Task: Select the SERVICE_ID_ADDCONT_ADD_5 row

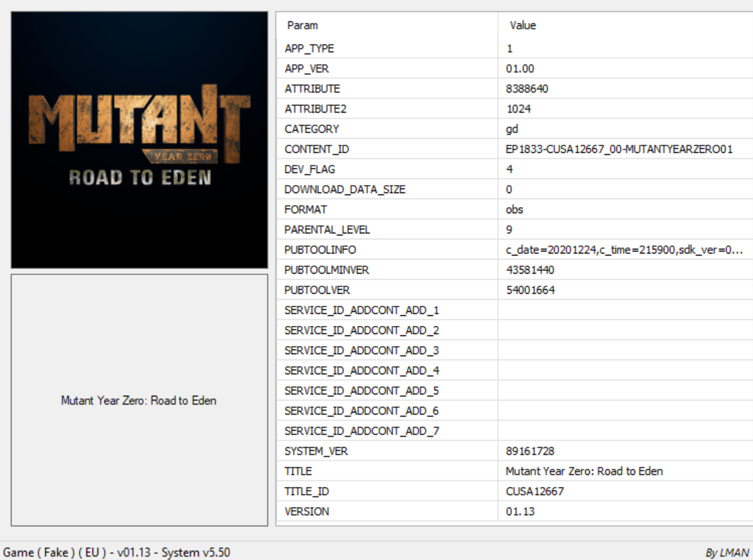Action: (x=515, y=392)
